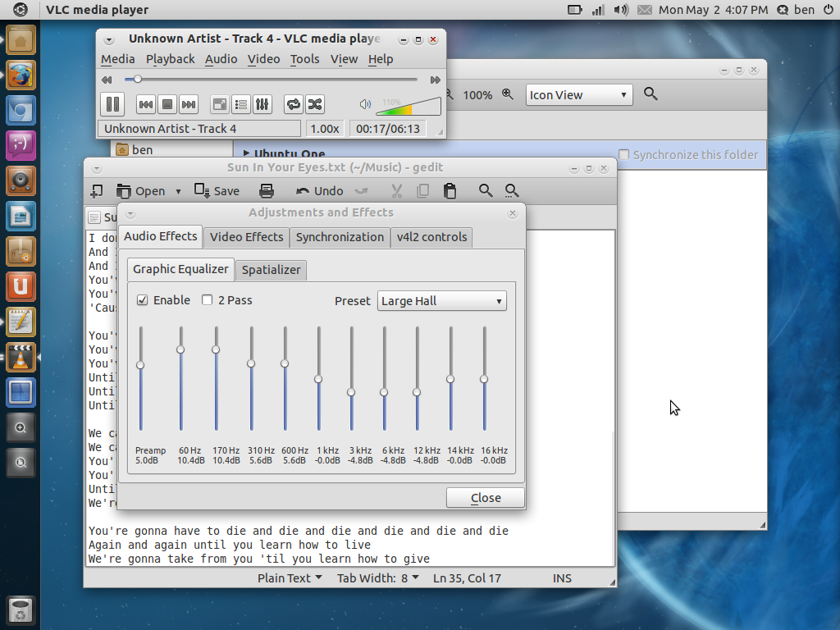Check Synchronize this folder

[624, 155]
